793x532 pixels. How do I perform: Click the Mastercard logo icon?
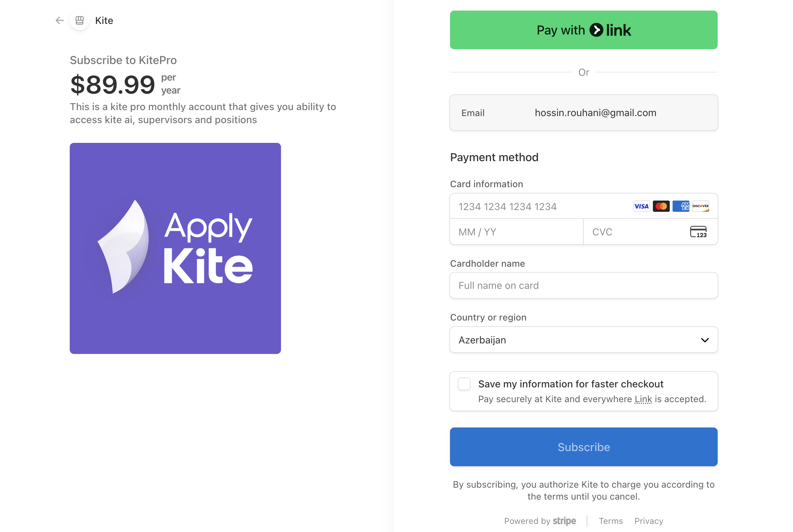coord(661,206)
